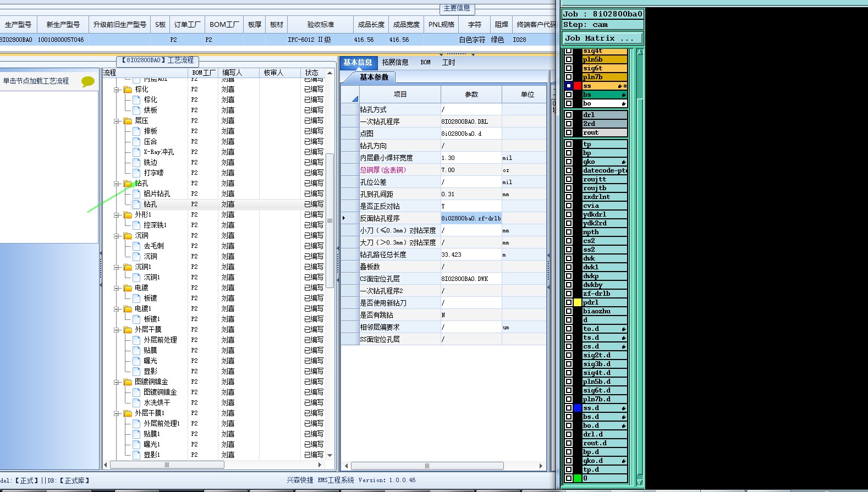Collapse the 外层干膜1 tree node
Viewport: 868px width, 492px height.
(117, 413)
